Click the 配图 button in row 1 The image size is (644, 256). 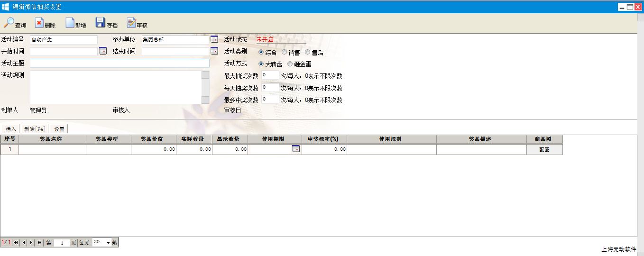coord(544,149)
